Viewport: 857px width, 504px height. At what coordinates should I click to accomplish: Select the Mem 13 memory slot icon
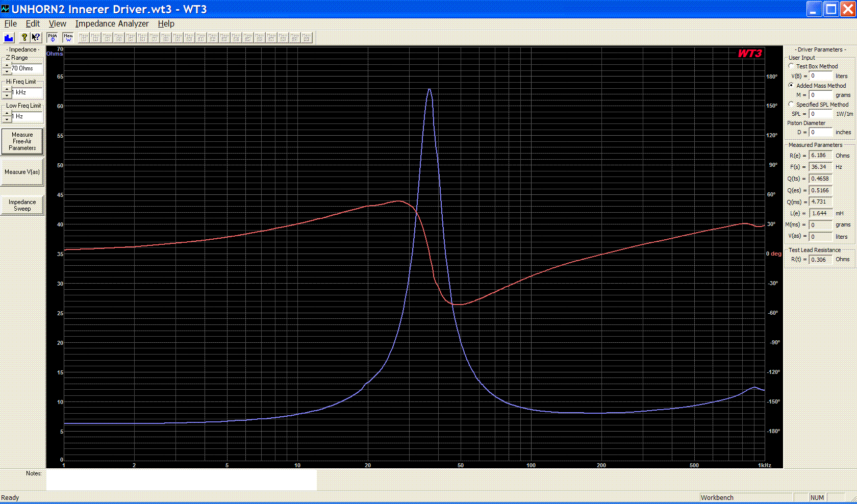[224, 37]
